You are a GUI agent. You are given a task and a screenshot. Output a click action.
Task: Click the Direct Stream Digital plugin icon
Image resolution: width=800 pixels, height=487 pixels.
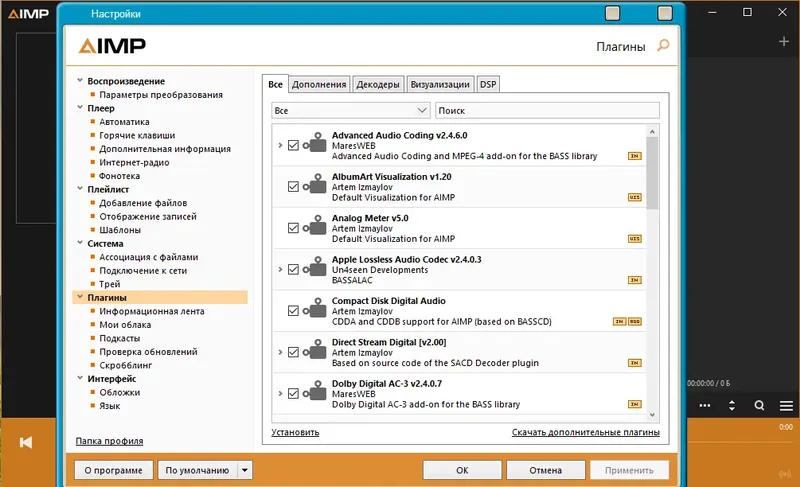click(315, 349)
